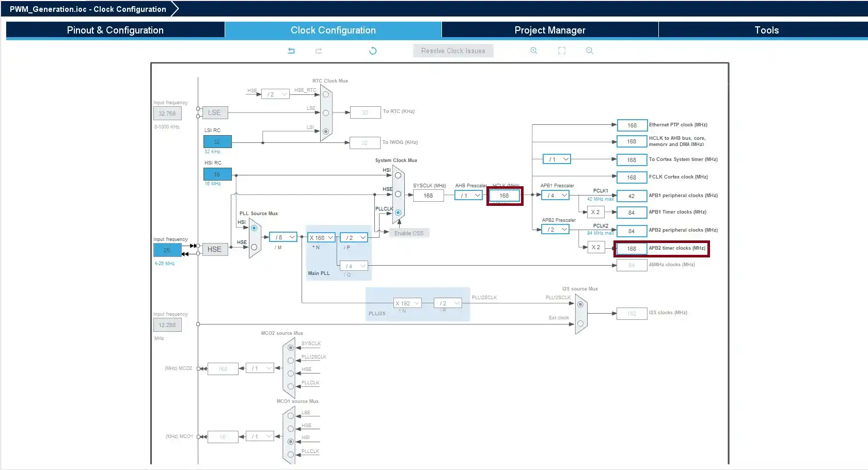Click the SYSCLK (MHz) value box
The height and width of the screenshot is (470, 868).
(x=428, y=196)
